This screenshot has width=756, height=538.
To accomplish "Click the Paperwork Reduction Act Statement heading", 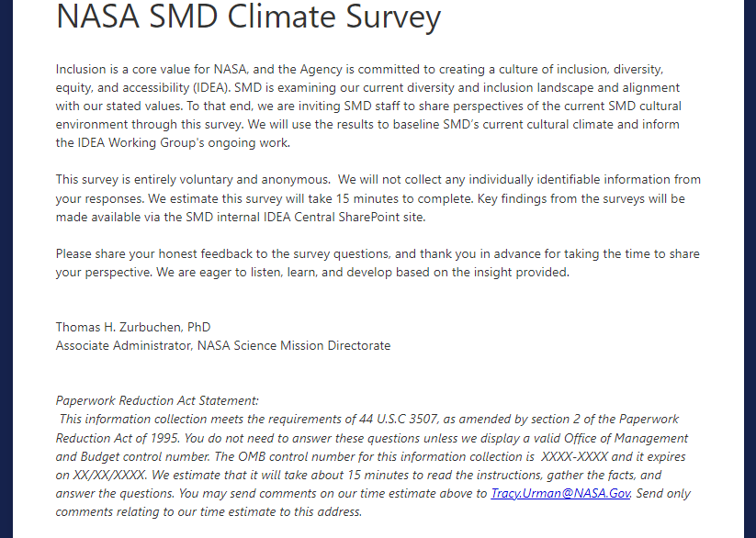I will [x=157, y=400].
